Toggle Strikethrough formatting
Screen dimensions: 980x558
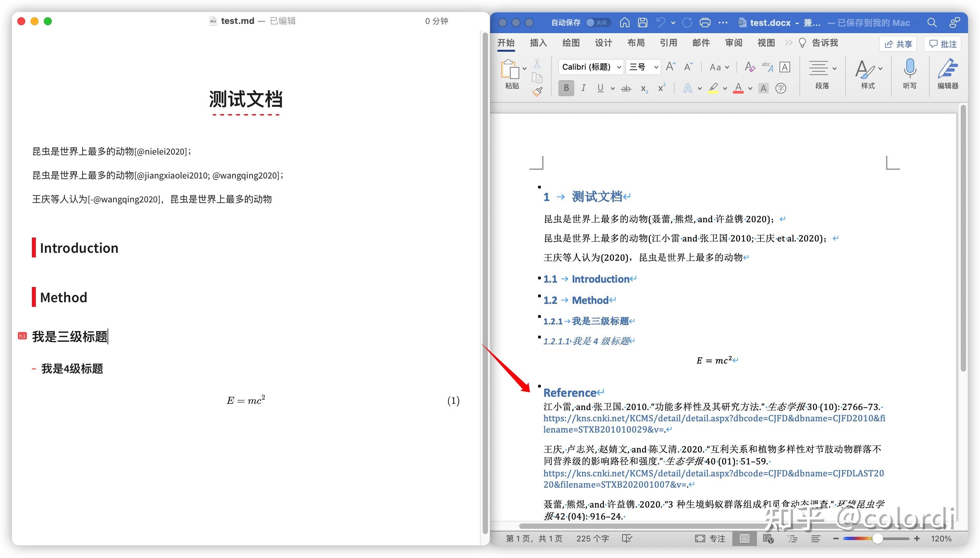pos(626,89)
